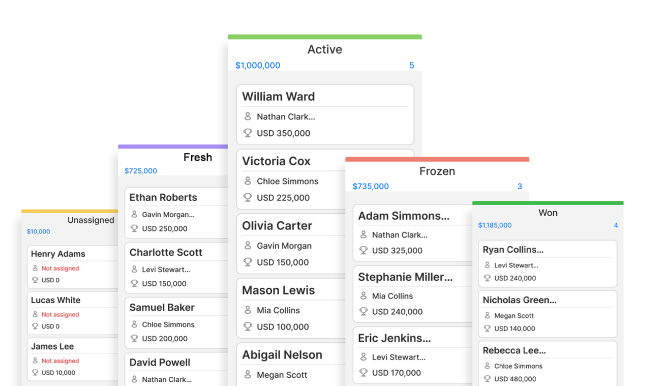Open the Rebecca Lee deal card

pyautogui.click(x=548, y=363)
